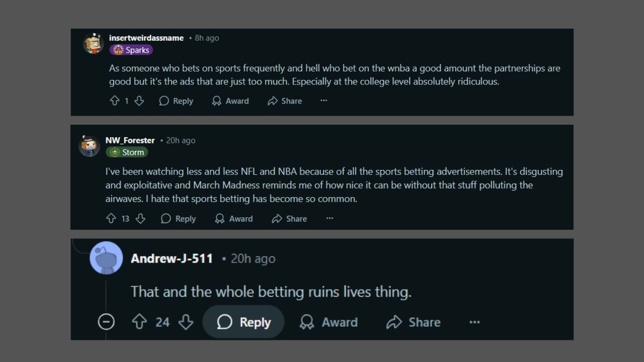Reply to NW_Forester's comment
Screen dimensions: 644x362
(x=178, y=219)
